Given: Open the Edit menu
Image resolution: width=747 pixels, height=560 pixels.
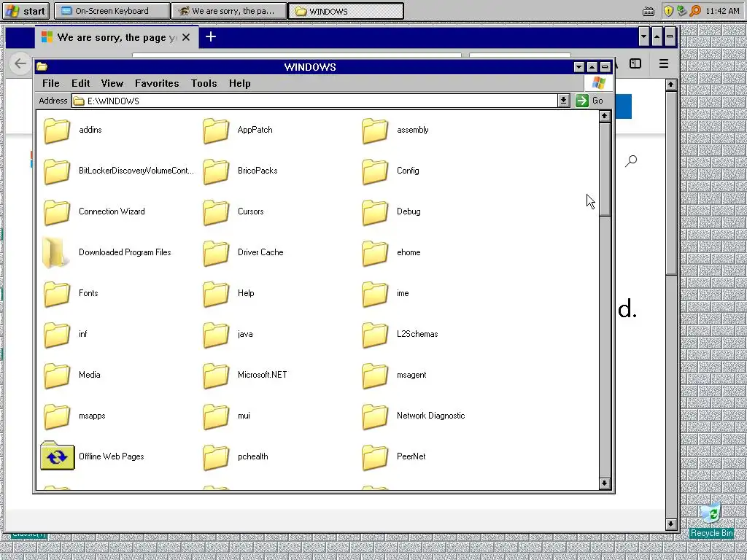Looking at the screenshot, I should coord(80,83).
